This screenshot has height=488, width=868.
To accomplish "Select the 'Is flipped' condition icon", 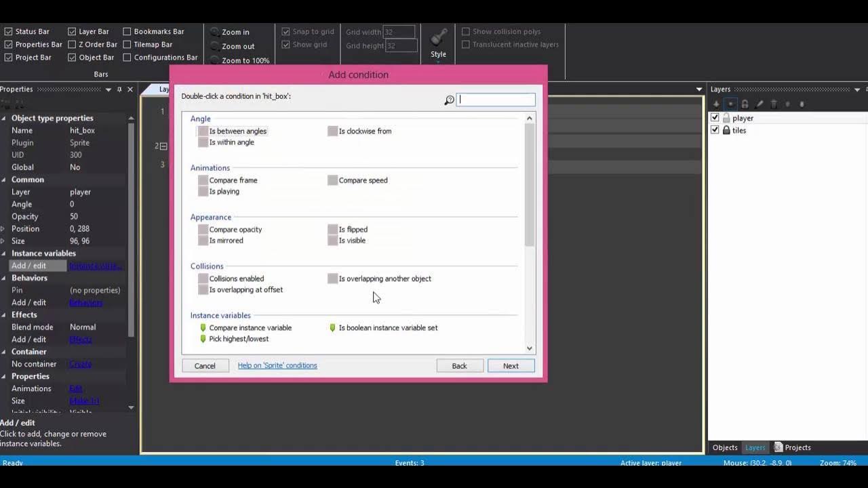I will 332,229.
